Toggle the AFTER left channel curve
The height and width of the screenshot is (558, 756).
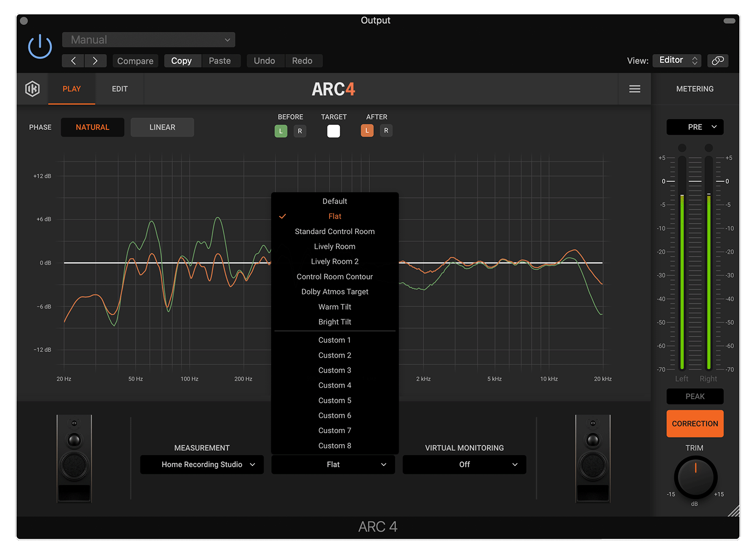point(367,130)
